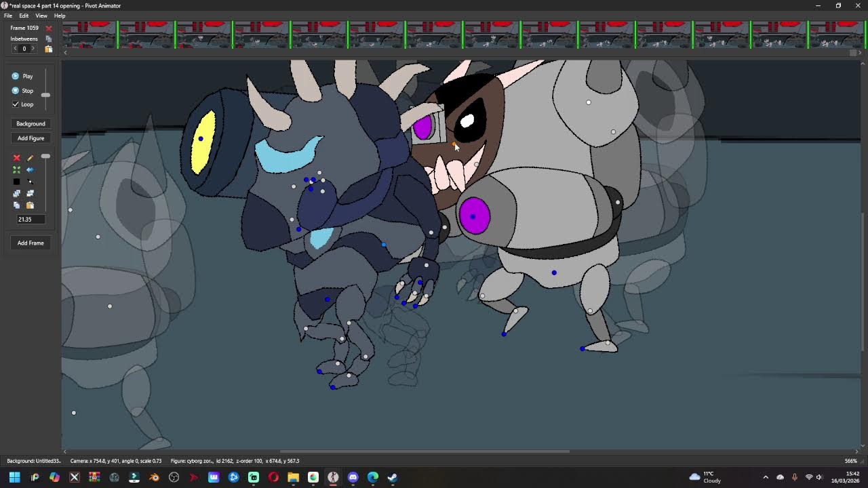The width and height of the screenshot is (868, 488).
Task: Open Windows Start menu
Action: (14, 477)
